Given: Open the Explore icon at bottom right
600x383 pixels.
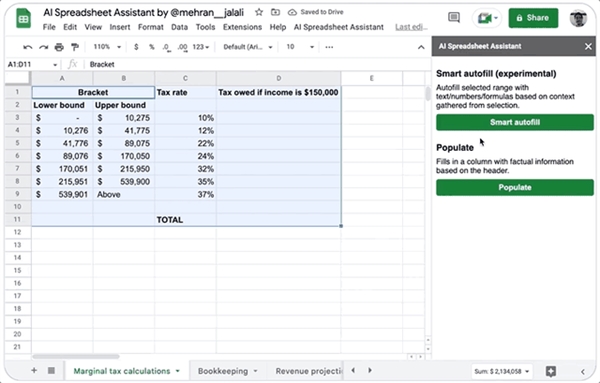Looking at the screenshot, I should pos(551,371).
